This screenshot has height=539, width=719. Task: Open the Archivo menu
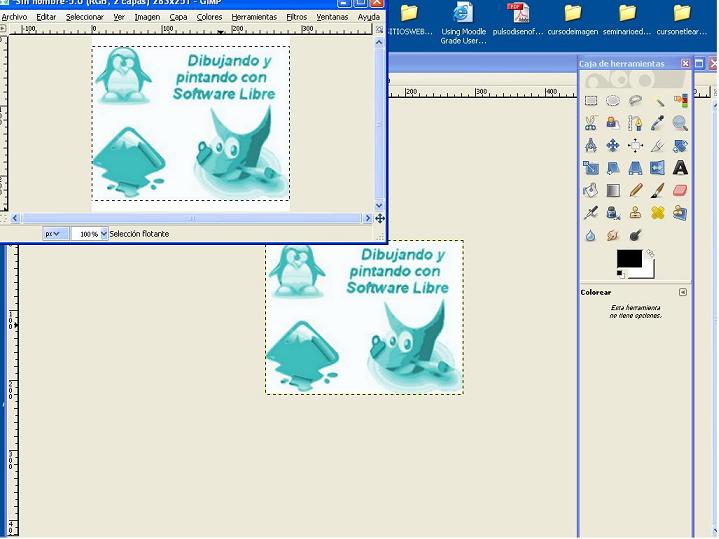(x=14, y=17)
